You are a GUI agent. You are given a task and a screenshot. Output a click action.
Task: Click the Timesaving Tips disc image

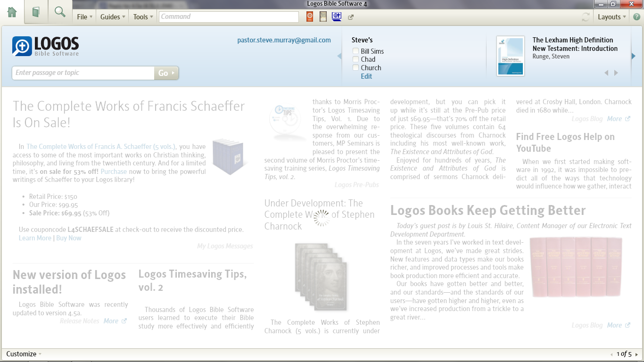click(x=287, y=122)
